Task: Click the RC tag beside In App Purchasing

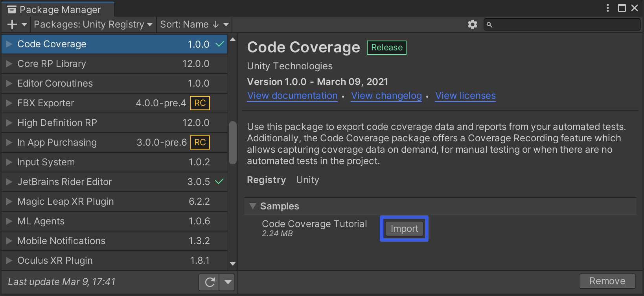Action: point(200,142)
